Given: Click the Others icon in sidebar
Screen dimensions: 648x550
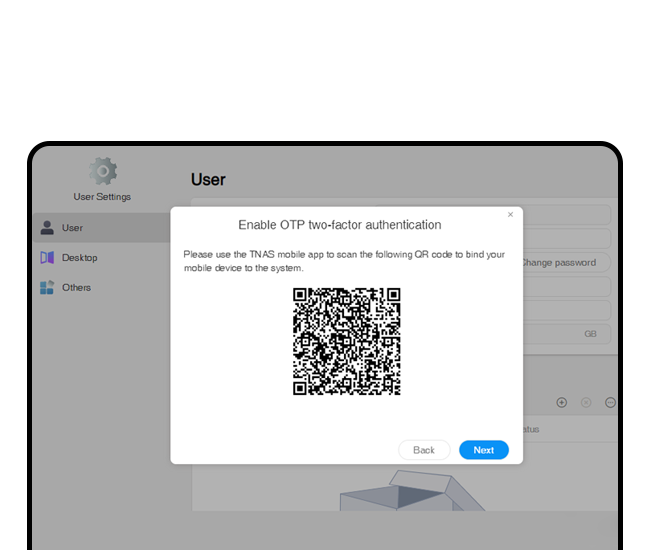Looking at the screenshot, I should [47, 288].
